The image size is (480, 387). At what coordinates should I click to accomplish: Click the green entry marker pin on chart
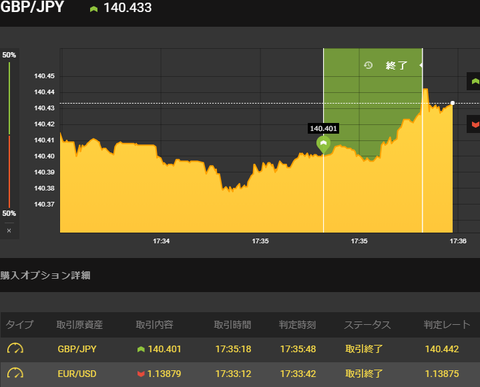323,144
